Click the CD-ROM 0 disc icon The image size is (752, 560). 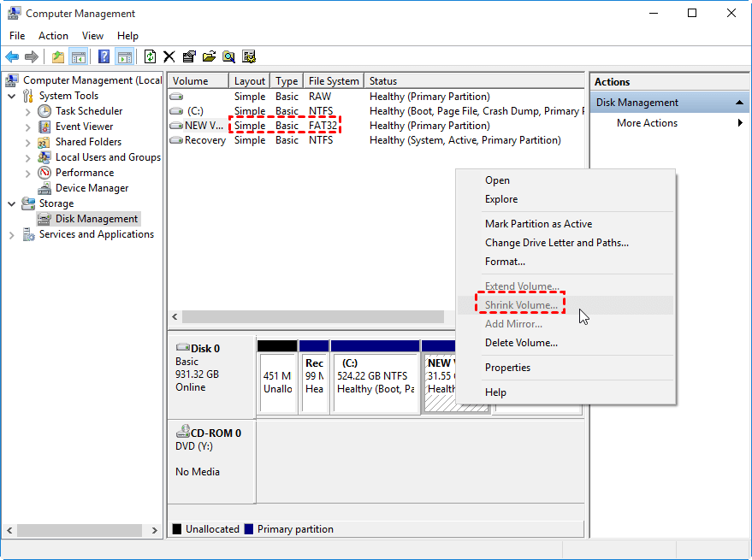click(183, 432)
